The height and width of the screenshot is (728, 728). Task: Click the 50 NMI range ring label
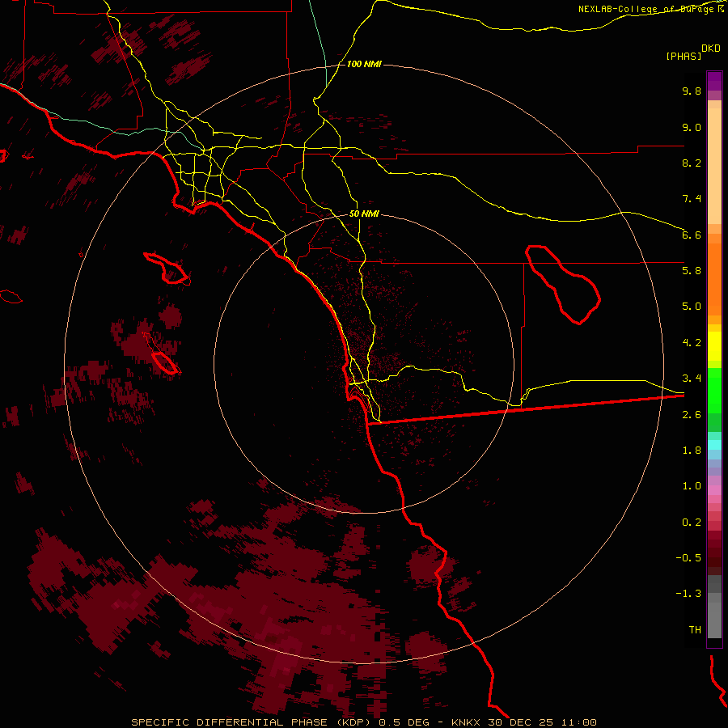pyautogui.click(x=364, y=214)
